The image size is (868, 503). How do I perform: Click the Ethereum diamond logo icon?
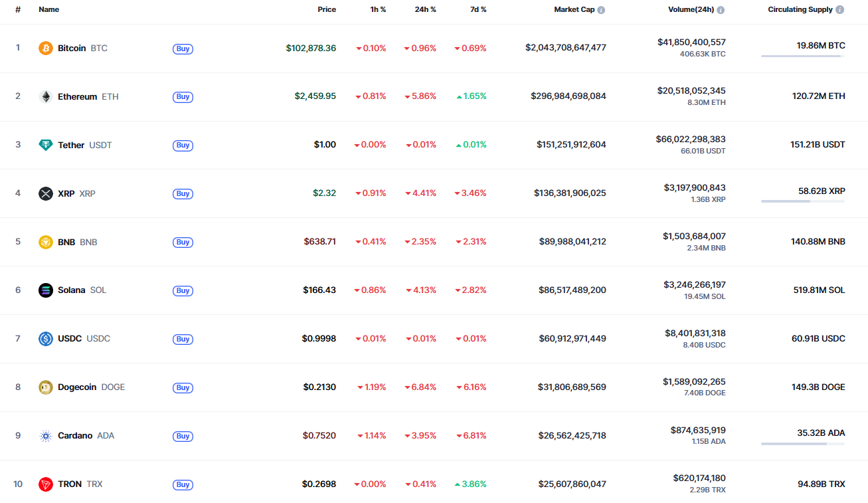coord(45,97)
